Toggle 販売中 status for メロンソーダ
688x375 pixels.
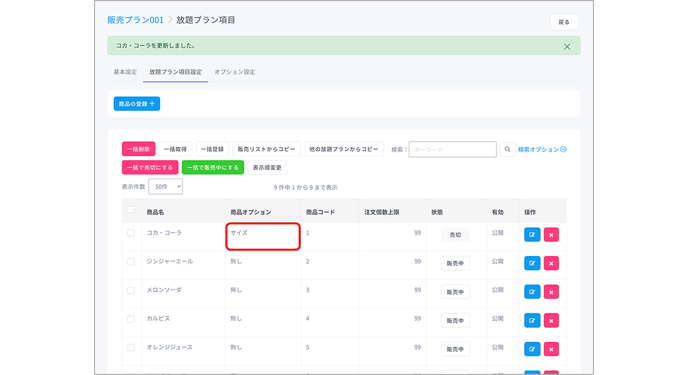pyautogui.click(x=455, y=292)
